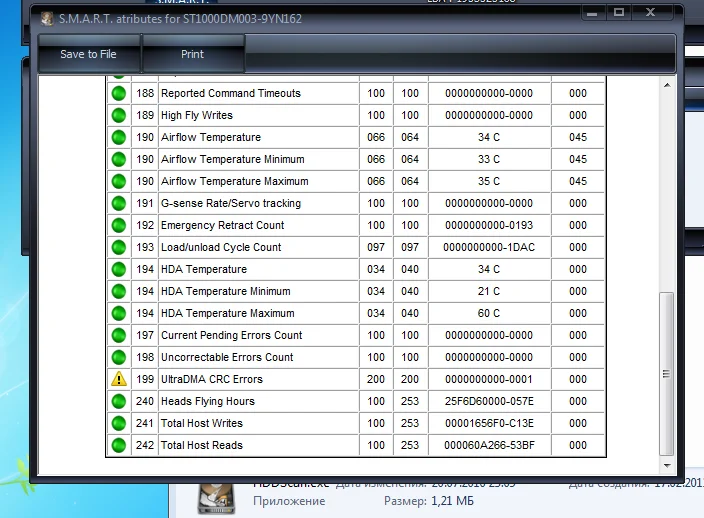Click value 097 in Load/unload Cycle Count row
The image size is (704, 518).
click(x=376, y=247)
